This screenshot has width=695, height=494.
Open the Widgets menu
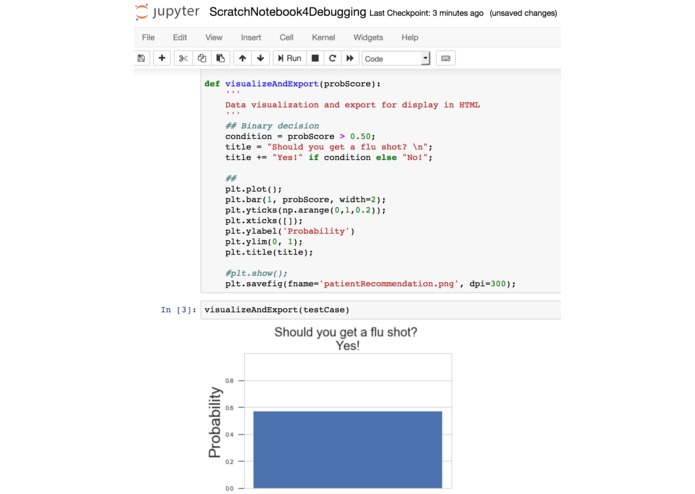(368, 38)
